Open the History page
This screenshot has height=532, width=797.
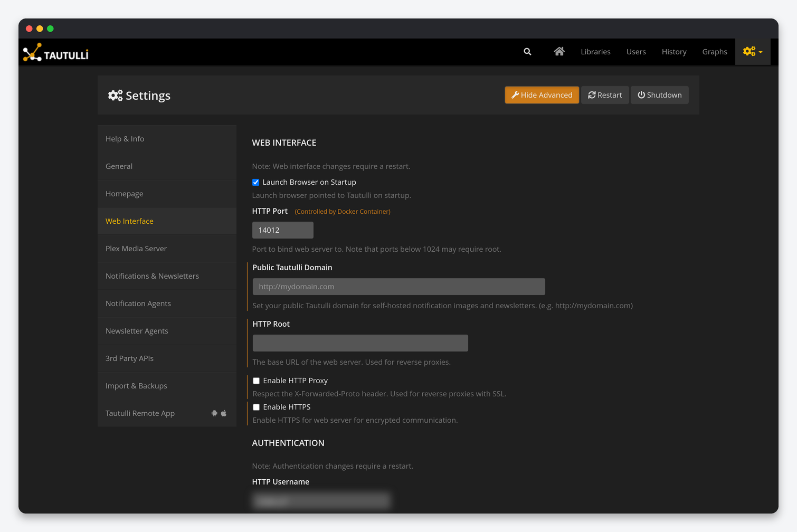click(674, 52)
